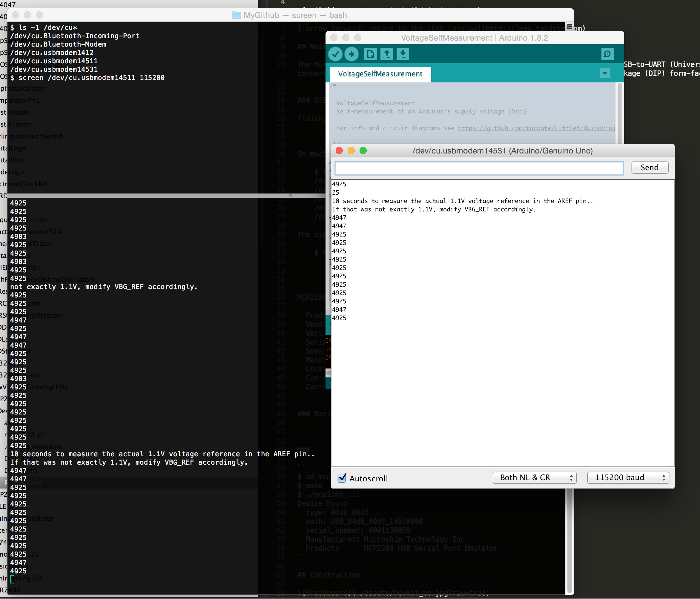Click the Save sketch down-arrow icon

tap(403, 54)
